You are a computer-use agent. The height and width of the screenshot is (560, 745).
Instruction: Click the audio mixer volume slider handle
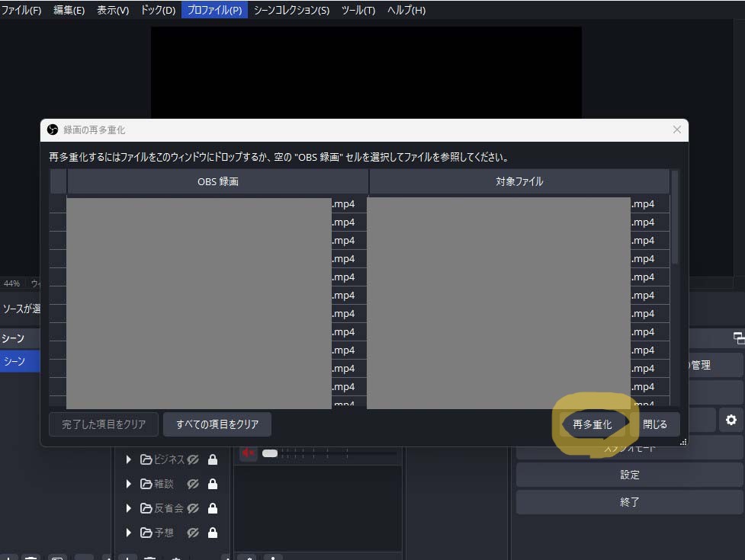tap(270, 453)
